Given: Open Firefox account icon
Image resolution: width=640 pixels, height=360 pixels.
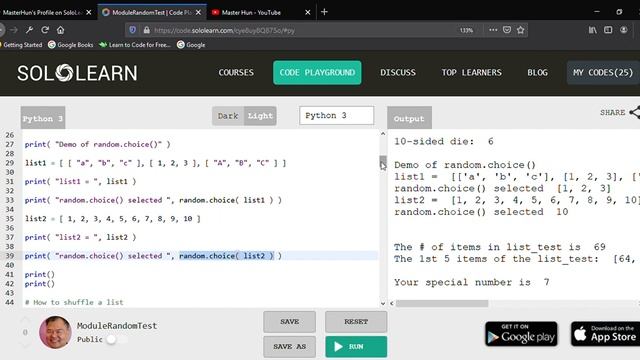Looking at the screenshot, I should coord(624,30).
